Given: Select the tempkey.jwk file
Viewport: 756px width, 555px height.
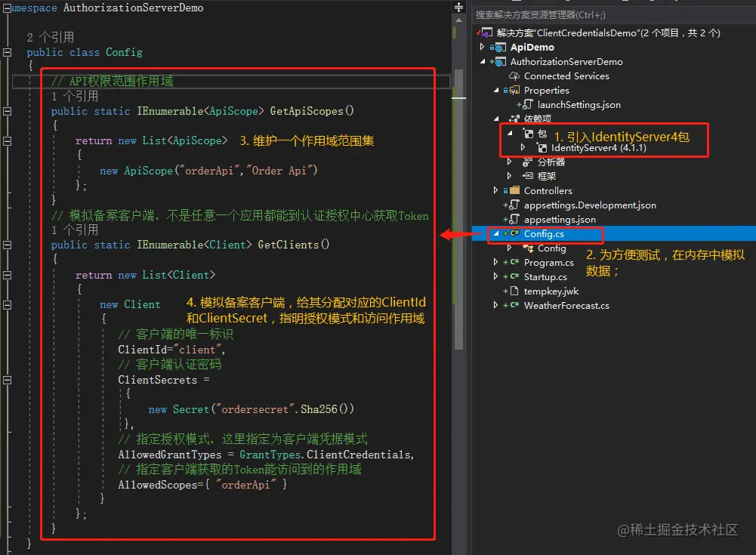Looking at the screenshot, I should pyautogui.click(x=551, y=291).
